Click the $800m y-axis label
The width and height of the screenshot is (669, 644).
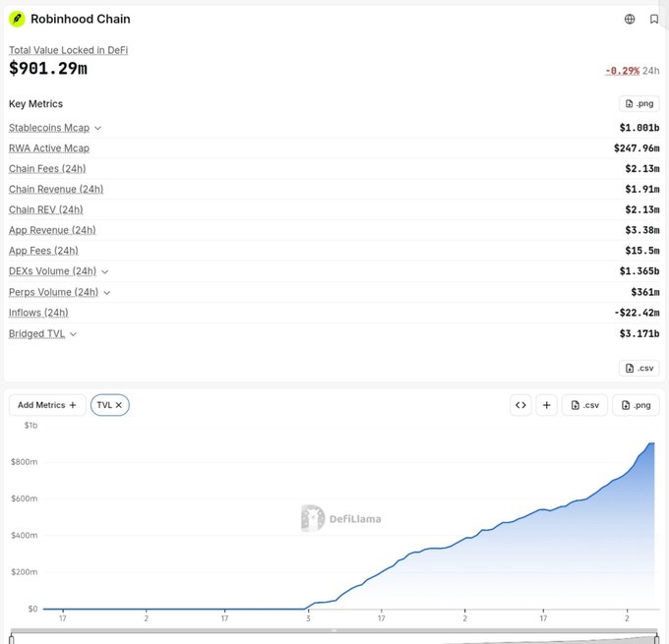24,462
